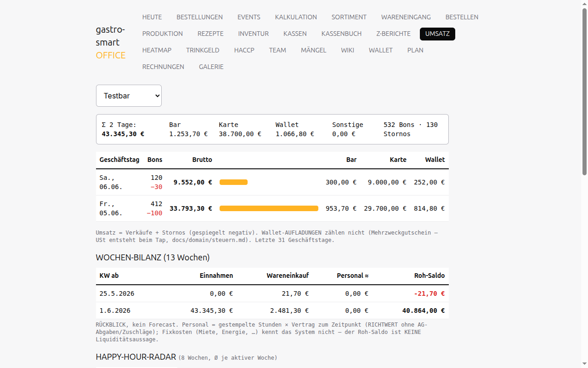Click the 814,80 € Wallet value
The image size is (588, 368).
(x=430, y=208)
